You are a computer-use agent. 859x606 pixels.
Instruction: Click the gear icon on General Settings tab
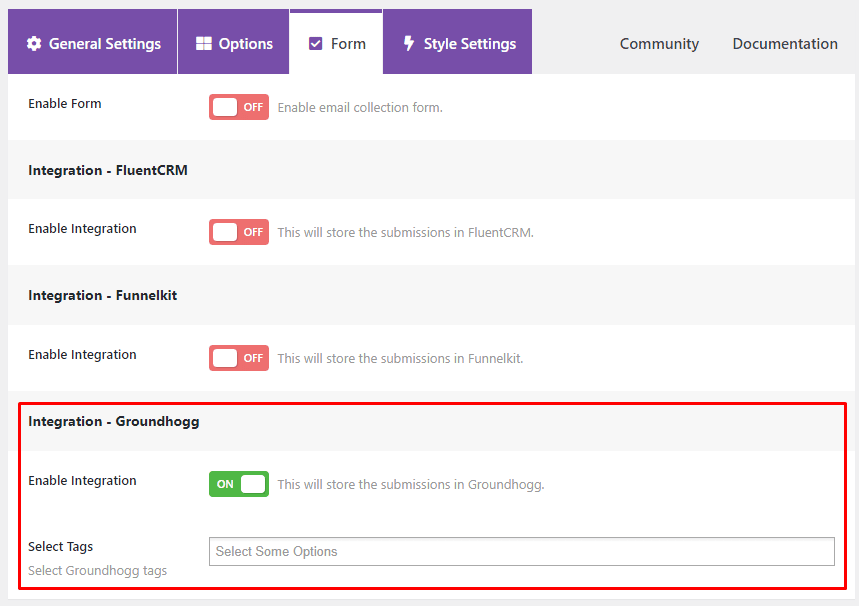coord(34,44)
